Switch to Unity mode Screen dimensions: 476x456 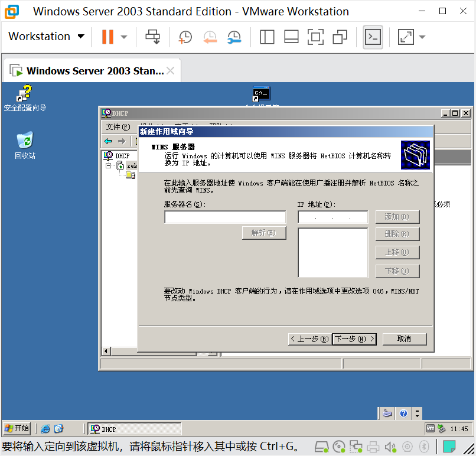click(340, 37)
